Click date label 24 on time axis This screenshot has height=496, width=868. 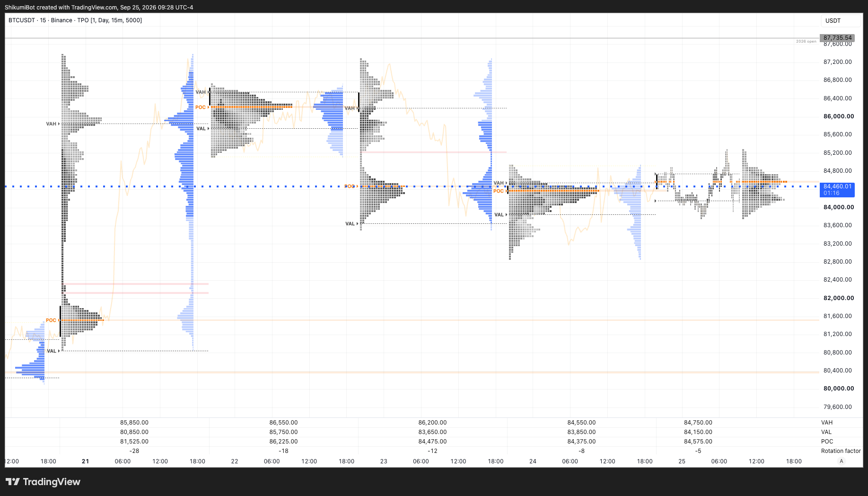(x=533, y=461)
